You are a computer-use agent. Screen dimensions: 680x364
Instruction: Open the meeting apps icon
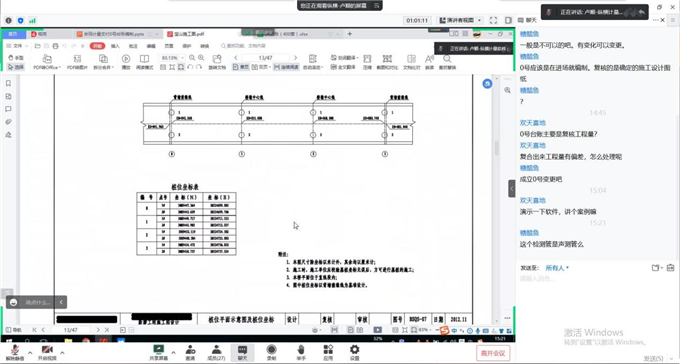tap(328, 352)
